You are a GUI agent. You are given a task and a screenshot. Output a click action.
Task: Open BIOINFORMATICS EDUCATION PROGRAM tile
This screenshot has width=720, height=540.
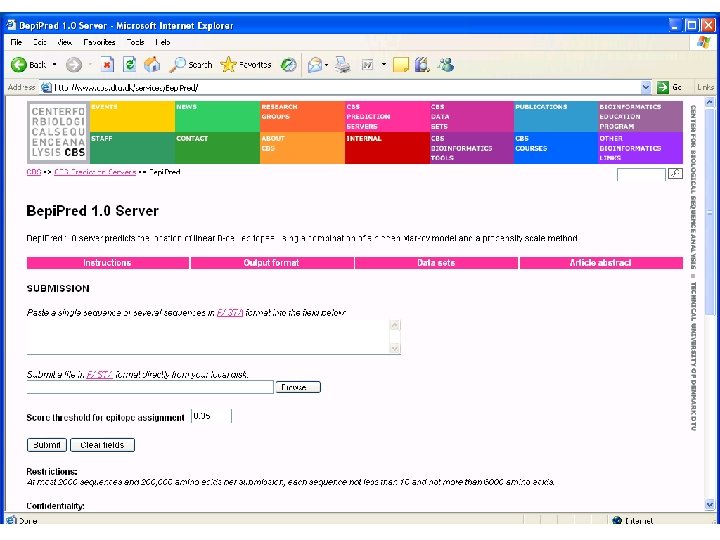pos(640,117)
